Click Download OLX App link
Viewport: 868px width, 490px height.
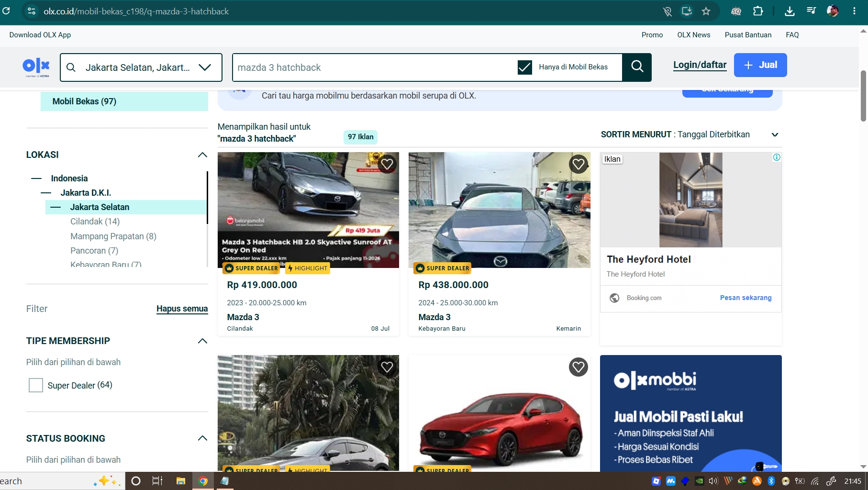tap(40, 35)
